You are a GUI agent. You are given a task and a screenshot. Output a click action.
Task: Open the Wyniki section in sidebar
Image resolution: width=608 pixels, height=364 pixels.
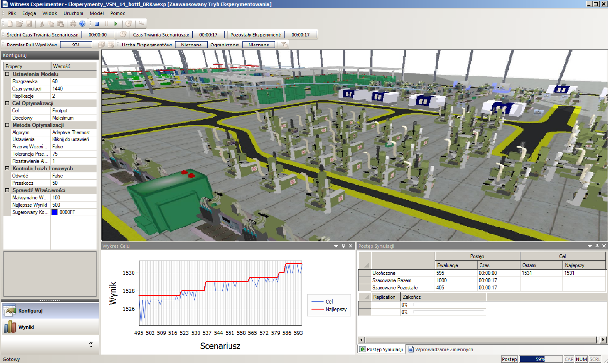26,327
